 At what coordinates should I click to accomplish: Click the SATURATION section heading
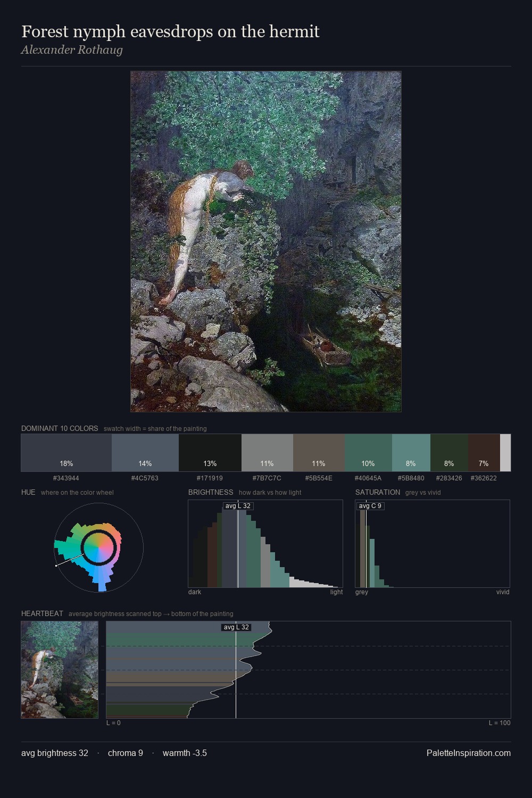378,492
